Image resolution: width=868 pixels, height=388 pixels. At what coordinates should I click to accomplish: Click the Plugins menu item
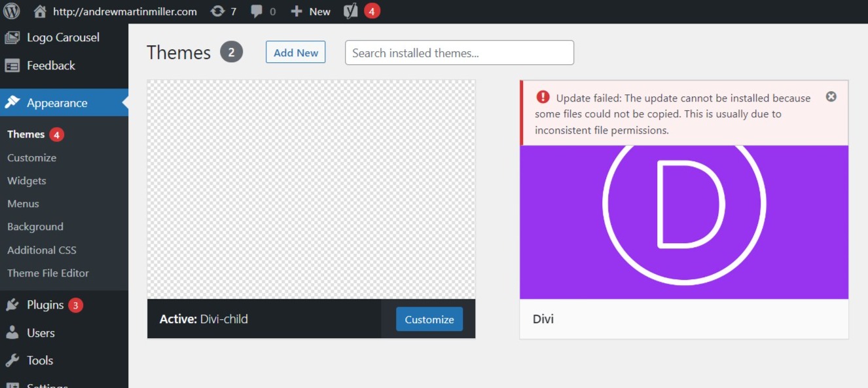pyautogui.click(x=45, y=305)
